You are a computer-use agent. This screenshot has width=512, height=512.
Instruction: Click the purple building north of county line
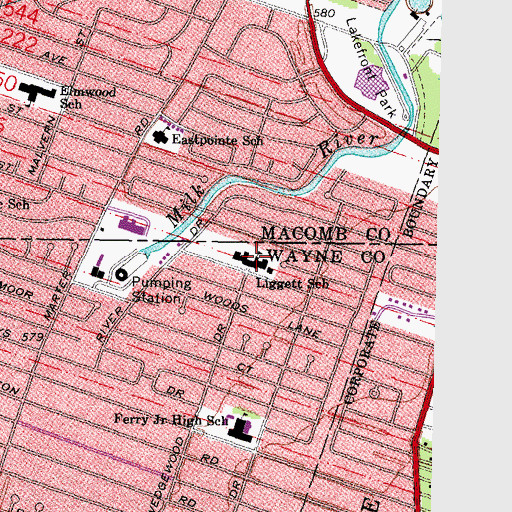[x=133, y=225]
